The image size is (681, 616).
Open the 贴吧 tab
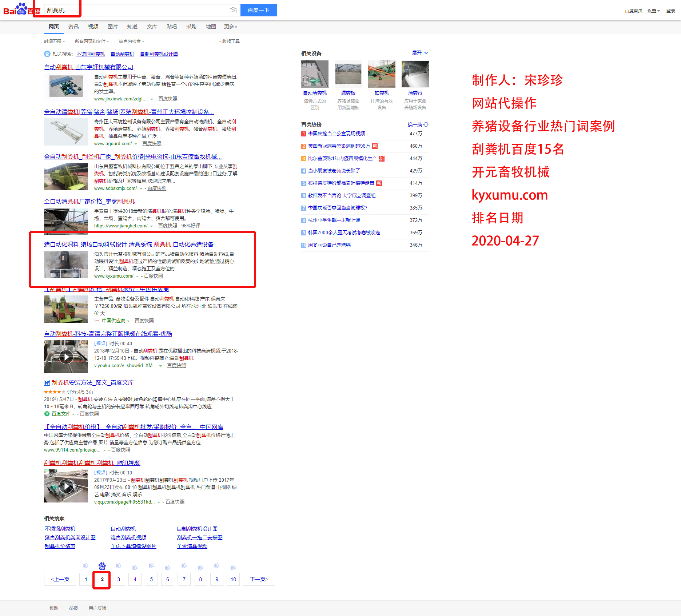pos(172,27)
